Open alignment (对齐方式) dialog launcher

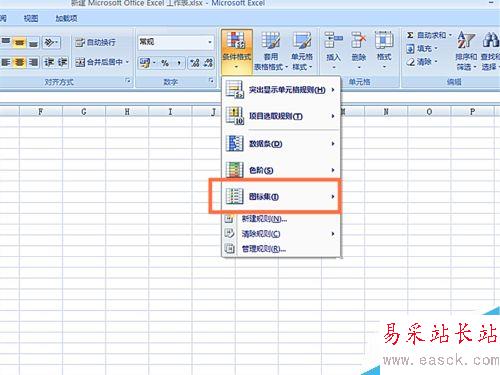tap(128, 81)
